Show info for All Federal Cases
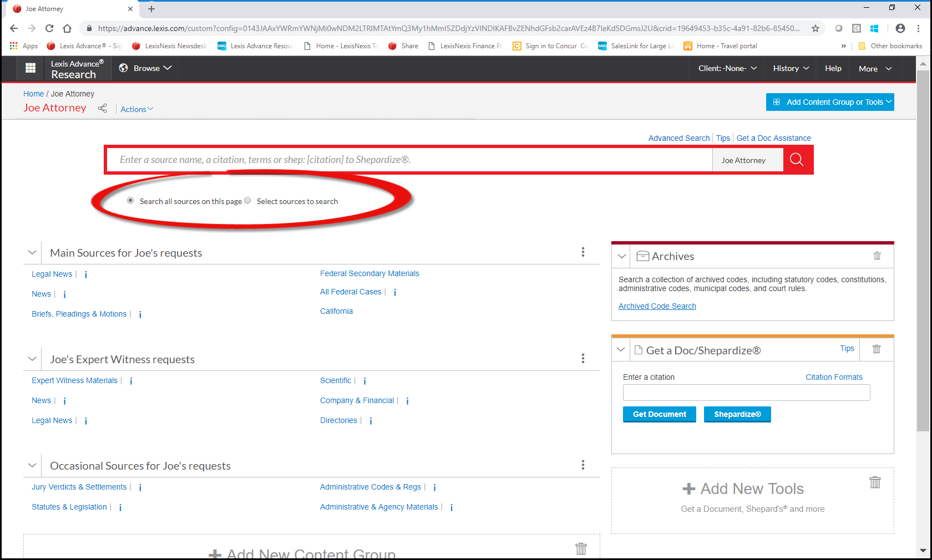The width and height of the screenshot is (932, 560). click(x=395, y=292)
